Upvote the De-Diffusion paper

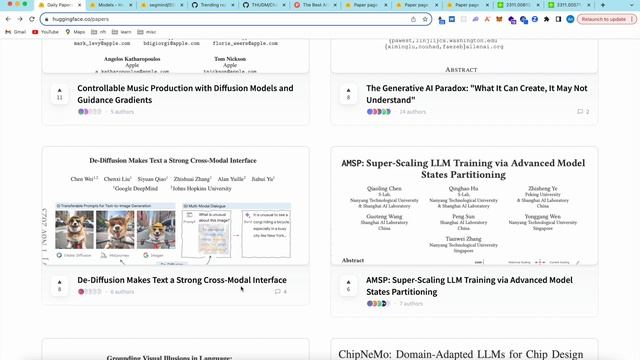pyautogui.click(x=60, y=285)
